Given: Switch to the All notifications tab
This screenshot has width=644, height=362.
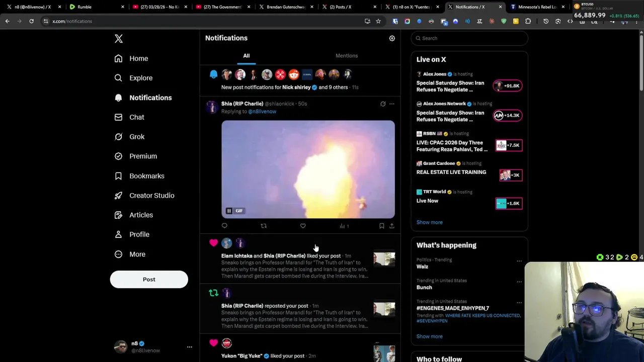Looking at the screenshot, I should click(x=247, y=56).
